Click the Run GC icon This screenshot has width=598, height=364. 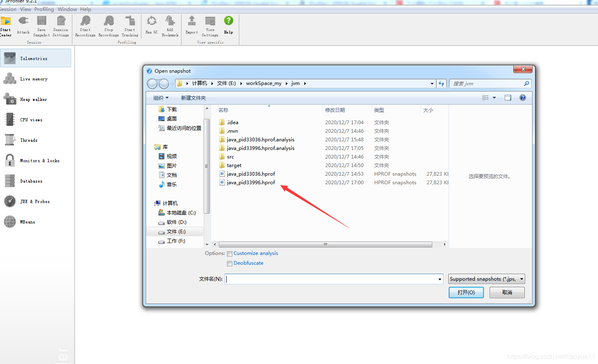pyautogui.click(x=152, y=21)
